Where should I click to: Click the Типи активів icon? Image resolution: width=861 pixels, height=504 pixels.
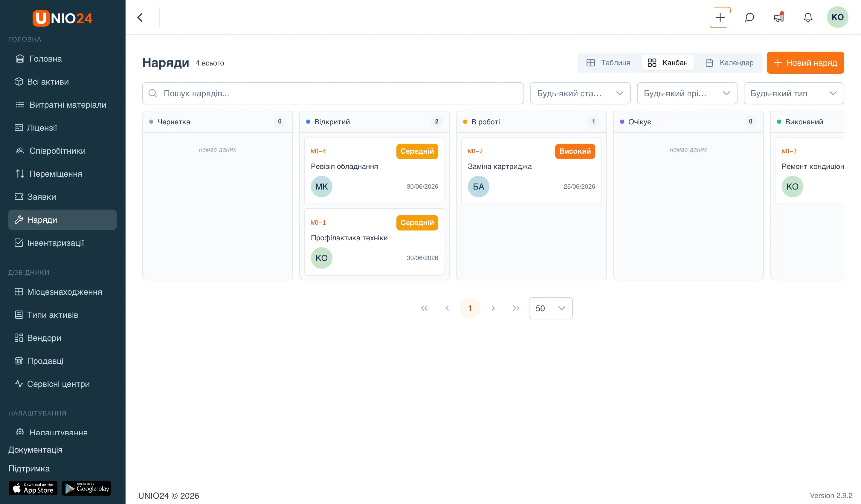(x=19, y=315)
